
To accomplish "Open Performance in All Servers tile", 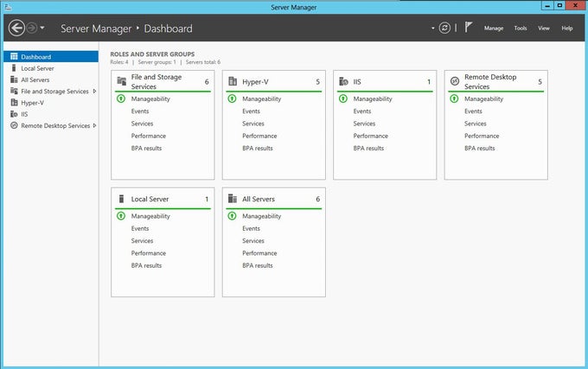I will (x=259, y=253).
